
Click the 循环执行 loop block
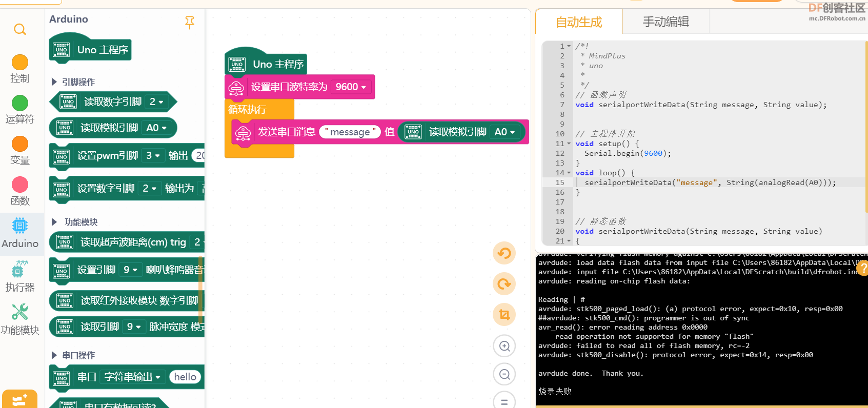[247, 109]
